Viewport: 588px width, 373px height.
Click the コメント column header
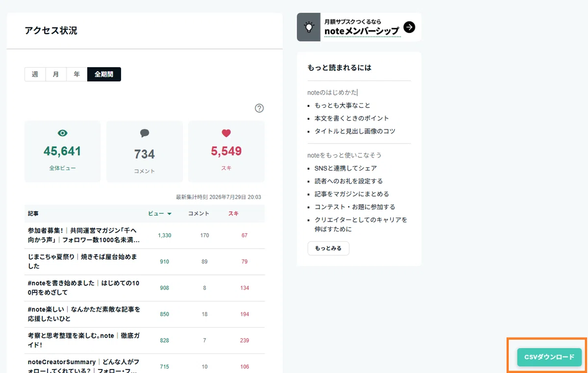coord(199,214)
